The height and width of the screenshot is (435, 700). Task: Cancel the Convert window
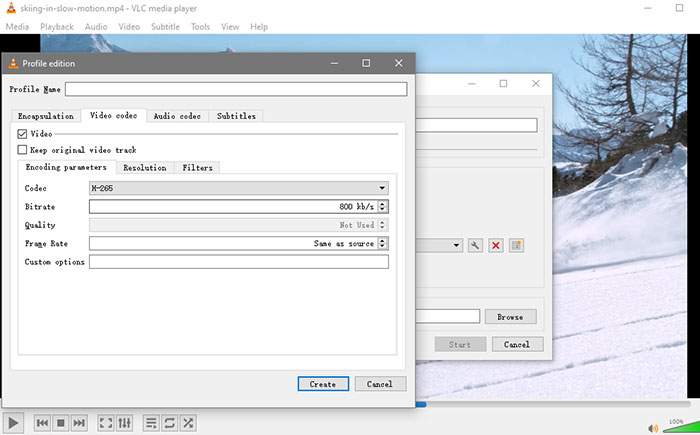pos(517,344)
